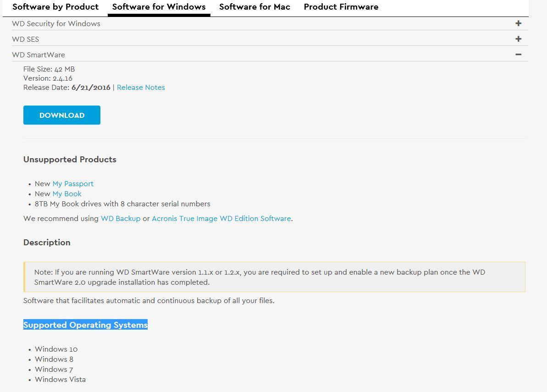Open Acronis True Image WD Edition Software link
Viewport: 547px width, 392px height.
click(x=221, y=219)
